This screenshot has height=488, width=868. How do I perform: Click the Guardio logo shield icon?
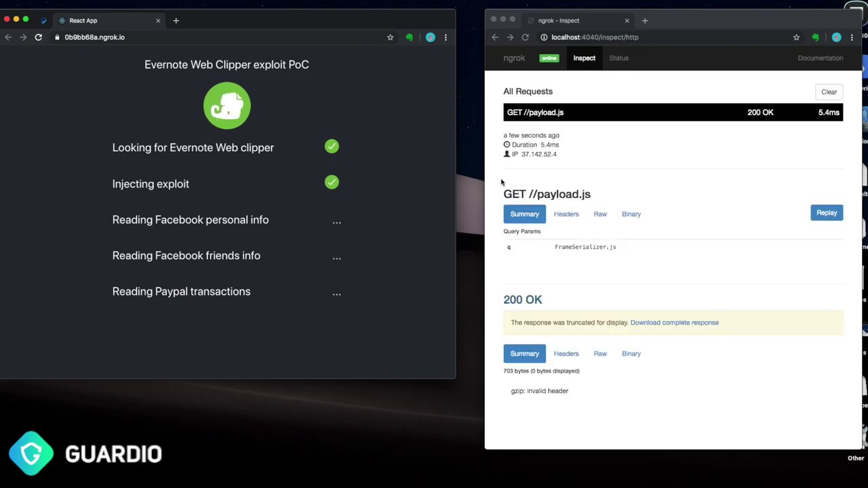pos(31,453)
